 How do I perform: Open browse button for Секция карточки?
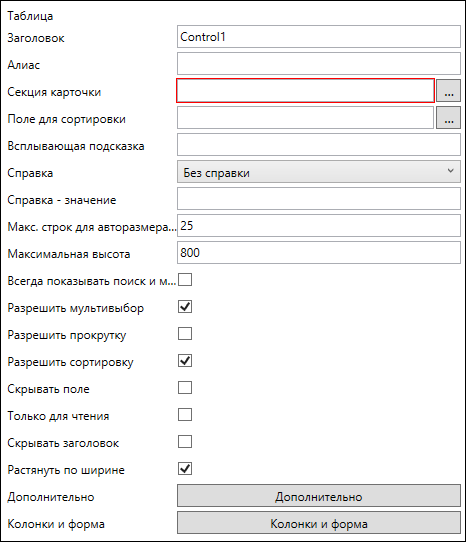tap(448, 91)
